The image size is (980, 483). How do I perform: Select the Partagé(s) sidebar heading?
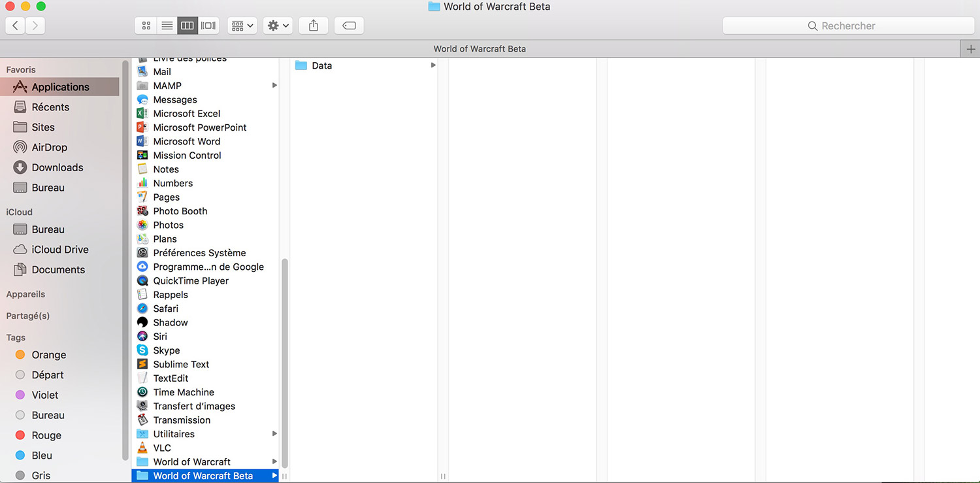coord(27,316)
